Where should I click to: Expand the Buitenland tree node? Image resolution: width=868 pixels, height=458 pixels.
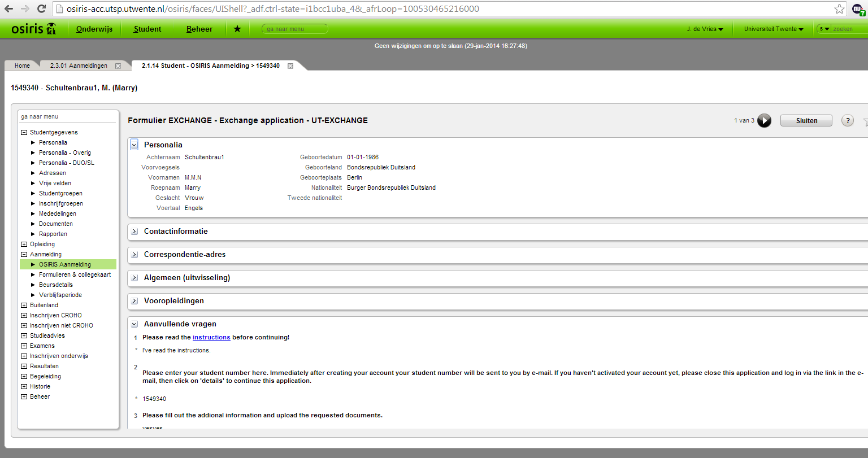(x=24, y=306)
